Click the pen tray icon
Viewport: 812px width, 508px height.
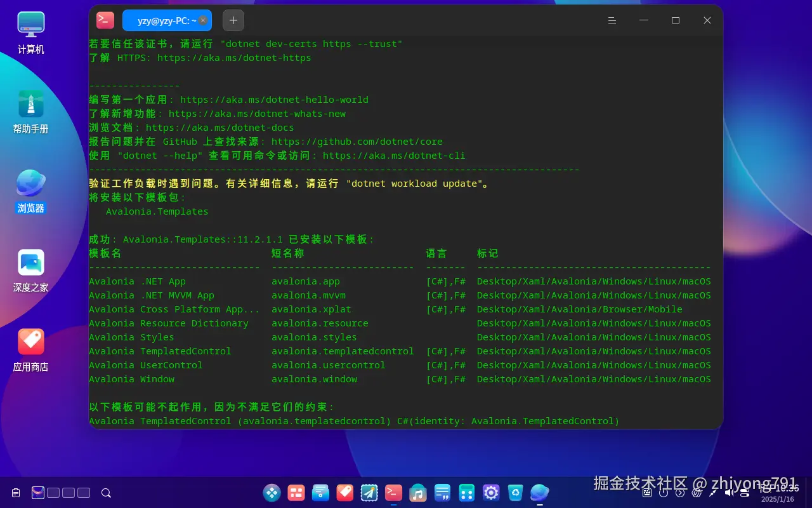click(x=713, y=493)
